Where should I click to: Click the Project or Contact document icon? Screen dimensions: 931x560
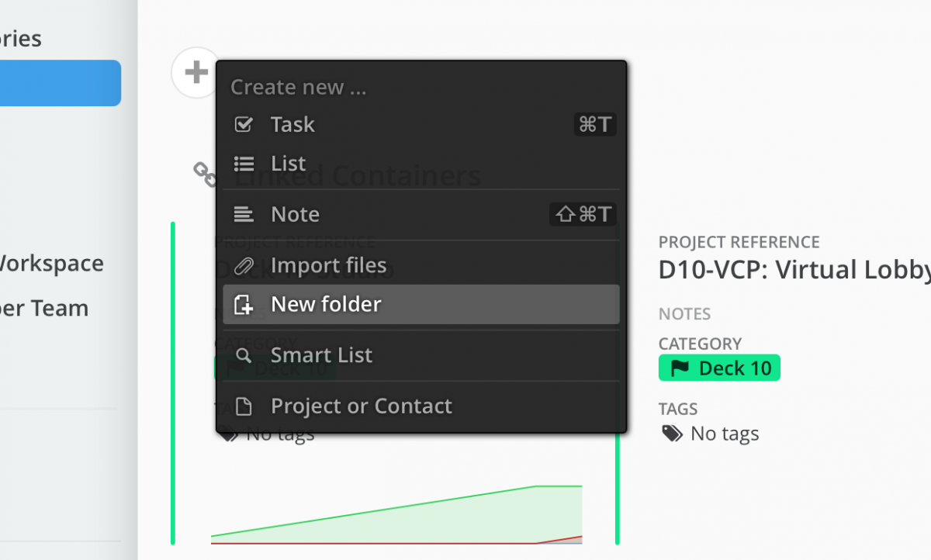coord(244,406)
